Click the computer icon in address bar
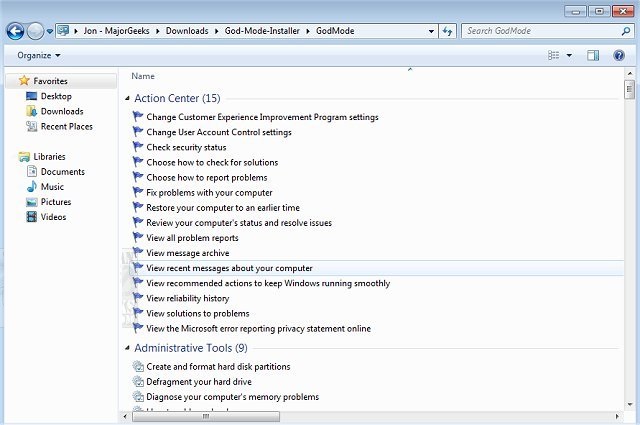This screenshot has width=640, height=425. point(63,31)
